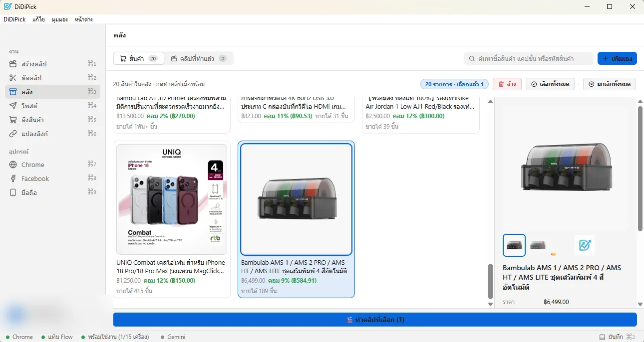Open the แปลงลิงก์ chain link icon
This screenshot has height=342, width=644.
click(x=13, y=134)
